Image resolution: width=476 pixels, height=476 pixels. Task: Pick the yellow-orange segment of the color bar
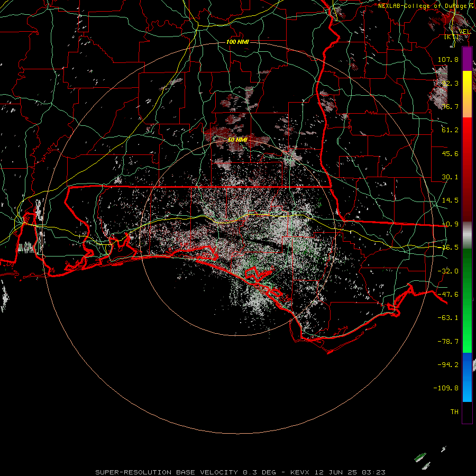pyautogui.click(x=467, y=94)
